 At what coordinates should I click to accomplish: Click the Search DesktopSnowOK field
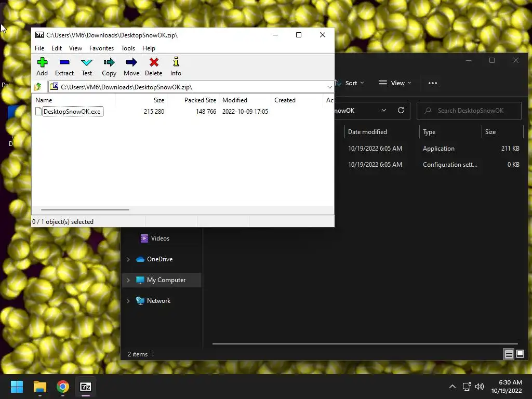coord(469,111)
